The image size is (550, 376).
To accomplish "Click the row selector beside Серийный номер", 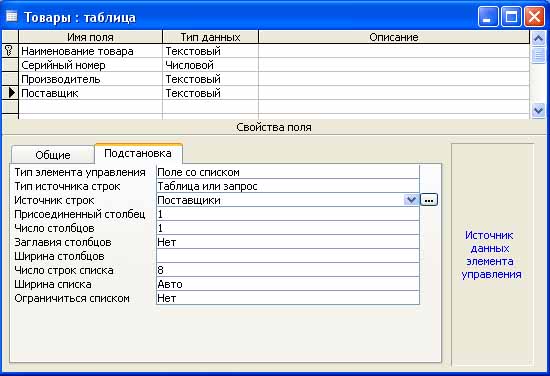I will tap(10, 65).
